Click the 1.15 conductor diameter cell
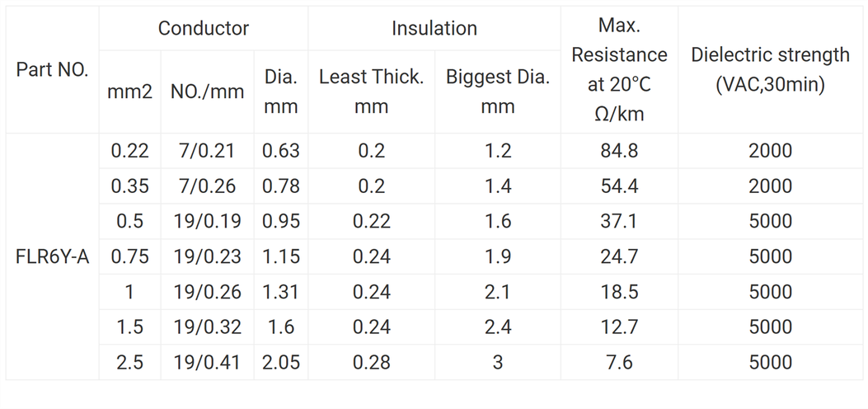The image size is (868, 409). click(281, 256)
